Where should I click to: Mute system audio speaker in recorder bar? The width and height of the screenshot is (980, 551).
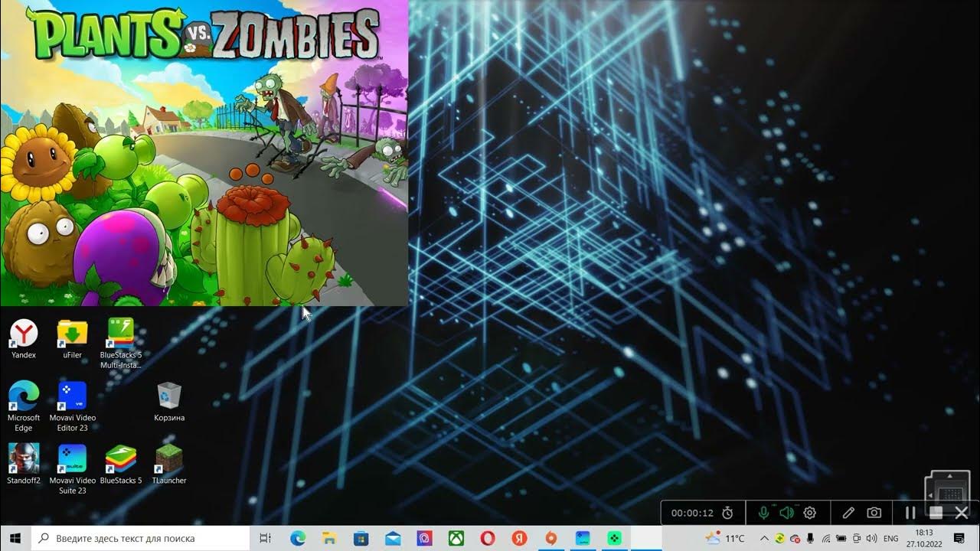pyautogui.click(x=786, y=513)
